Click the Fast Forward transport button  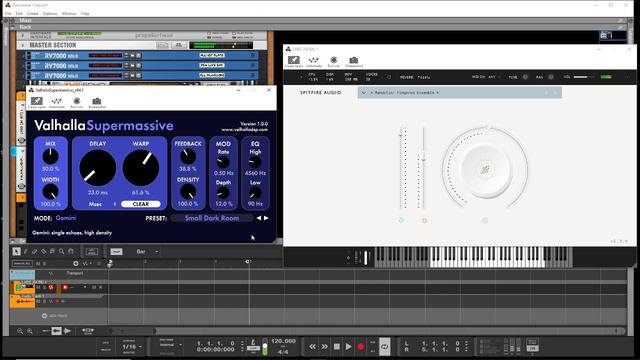(324, 347)
